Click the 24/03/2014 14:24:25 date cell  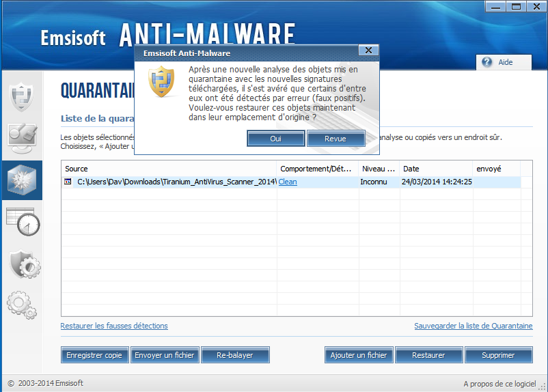(x=437, y=182)
